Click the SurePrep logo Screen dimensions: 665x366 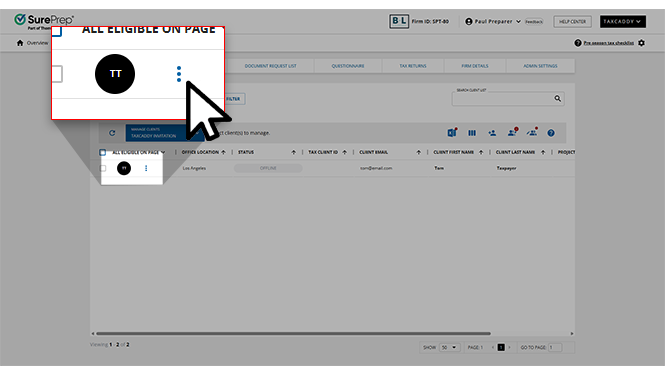44,21
